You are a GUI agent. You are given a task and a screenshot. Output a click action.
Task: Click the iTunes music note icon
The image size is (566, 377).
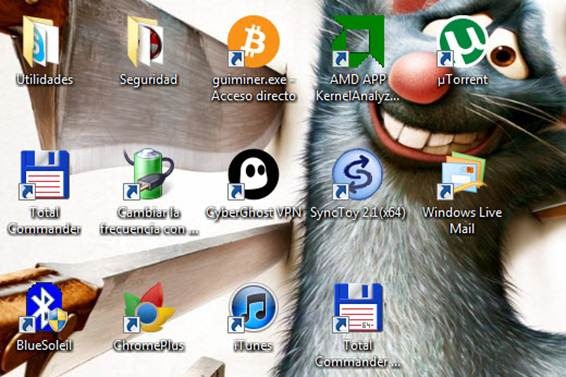tap(253, 308)
